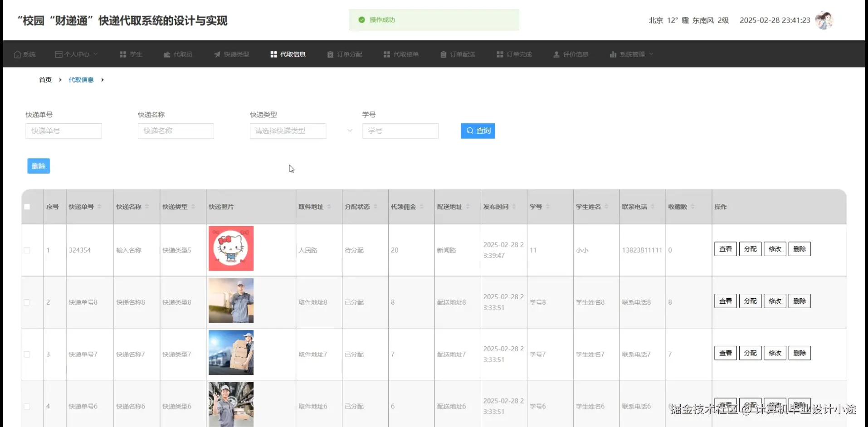This screenshot has width=868, height=427.
Task: Click 删除 for order 324354
Action: 800,249
